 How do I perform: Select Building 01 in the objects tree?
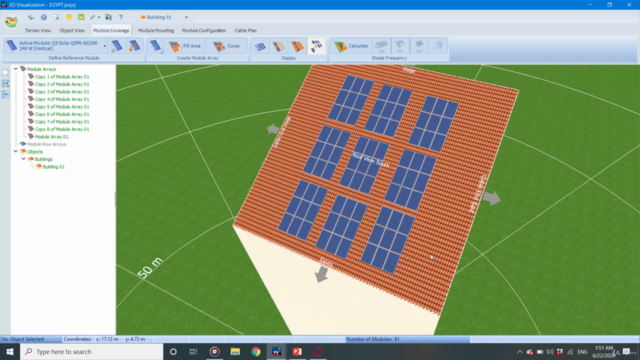coord(53,167)
